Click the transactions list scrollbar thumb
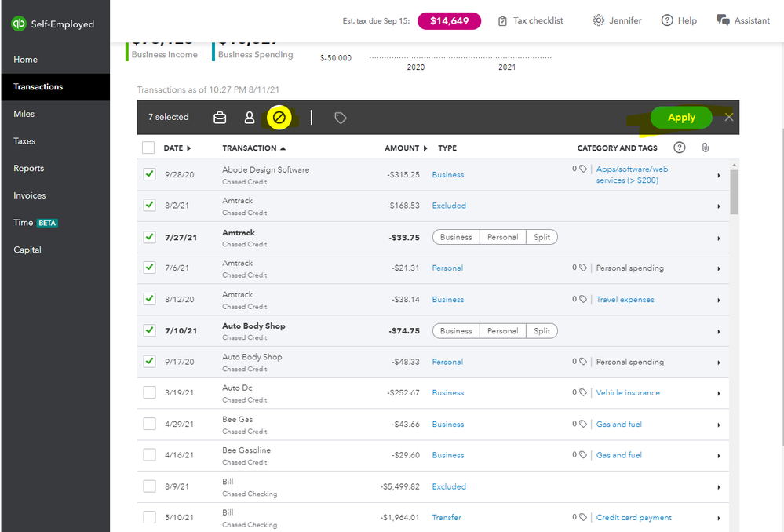Viewport: 784px width, 532px height. pyautogui.click(x=734, y=192)
